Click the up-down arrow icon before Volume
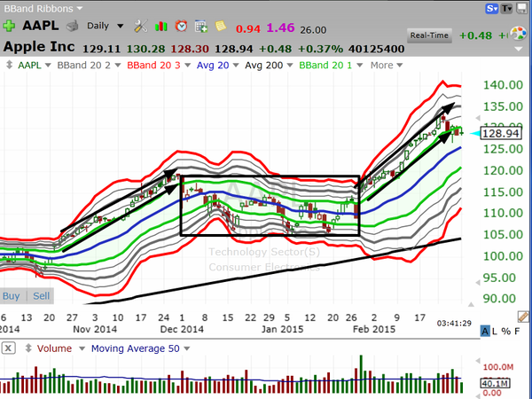 28,348
